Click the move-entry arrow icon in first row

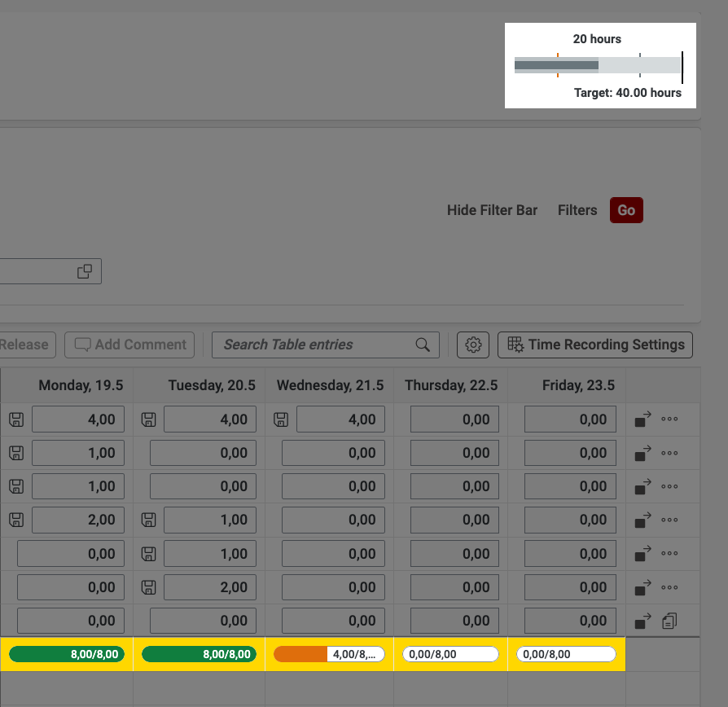click(643, 419)
